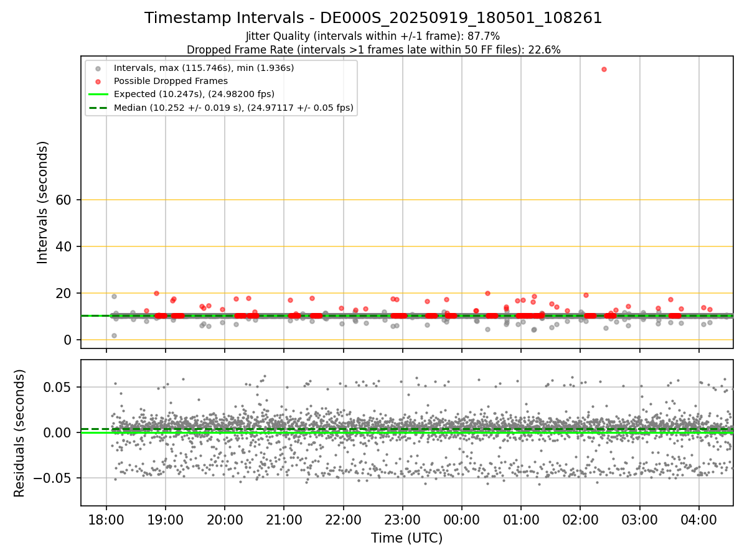Click the 'Time (UTC)' x-axis label

click(x=407, y=538)
